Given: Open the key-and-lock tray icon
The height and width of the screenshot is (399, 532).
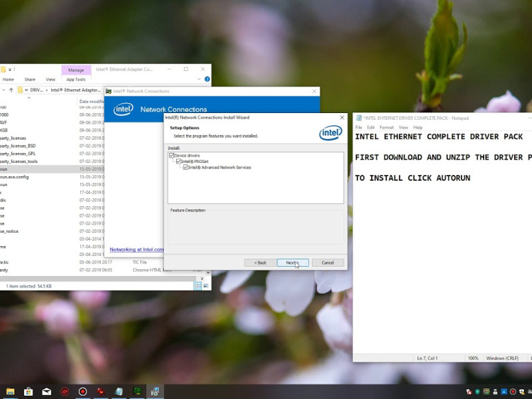Looking at the screenshot, I should point(469,392).
